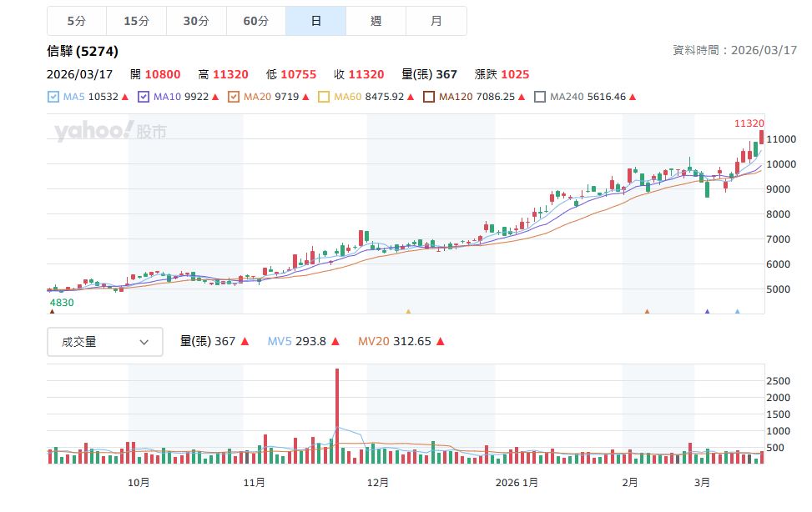Check the MA240 moving average box
The height and width of the screenshot is (512, 812).
pyautogui.click(x=540, y=97)
